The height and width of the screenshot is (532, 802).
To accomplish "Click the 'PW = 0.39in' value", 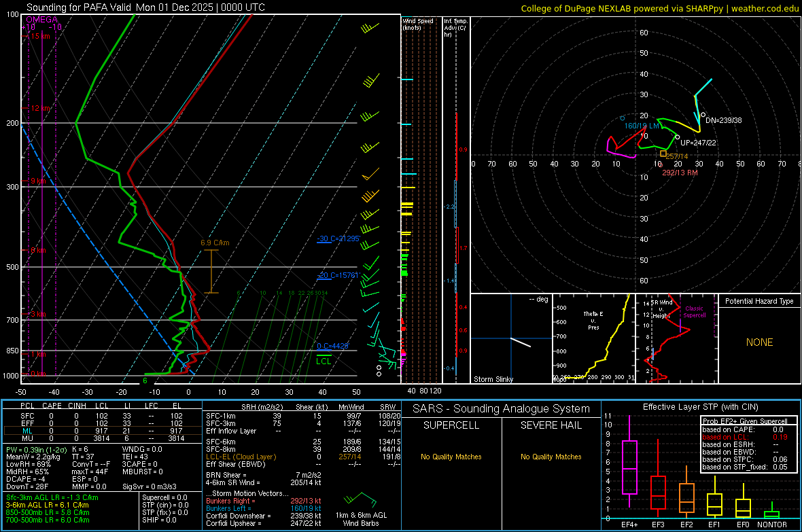I will tap(35, 449).
